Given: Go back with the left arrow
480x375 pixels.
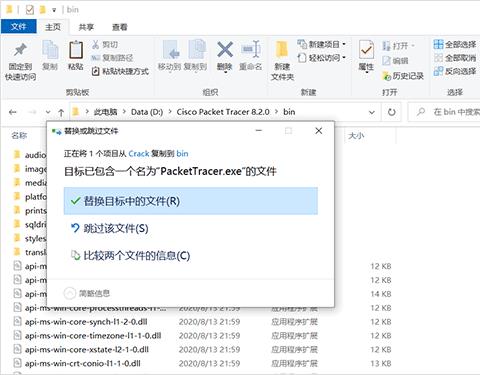Looking at the screenshot, I should pyautogui.click(x=13, y=112).
